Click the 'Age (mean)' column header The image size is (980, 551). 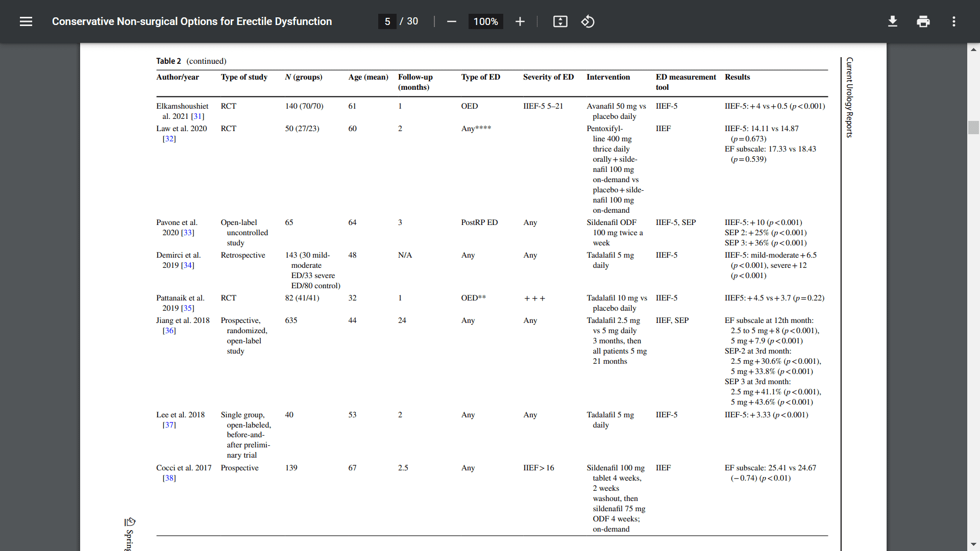tap(368, 77)
